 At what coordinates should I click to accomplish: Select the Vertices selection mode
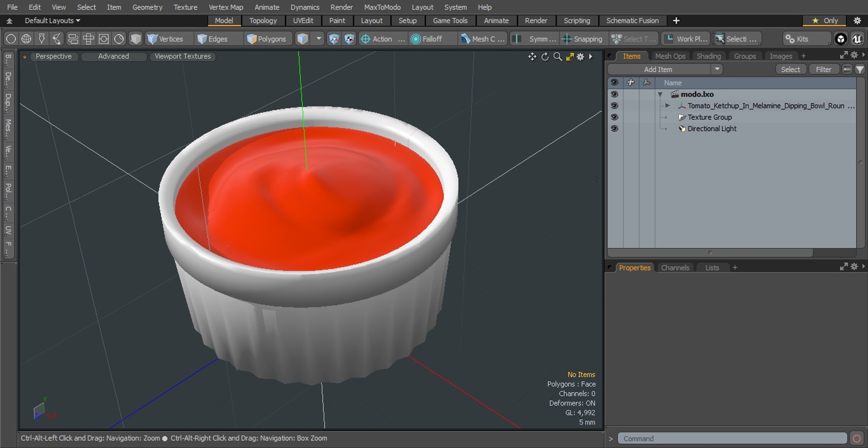[x=165, y=39]
